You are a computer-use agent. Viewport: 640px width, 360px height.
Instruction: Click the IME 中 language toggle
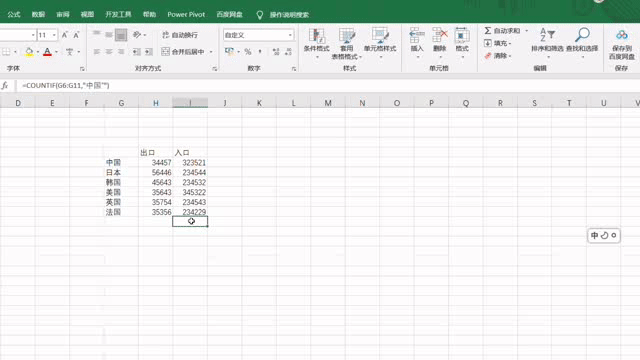pos(595,235)
